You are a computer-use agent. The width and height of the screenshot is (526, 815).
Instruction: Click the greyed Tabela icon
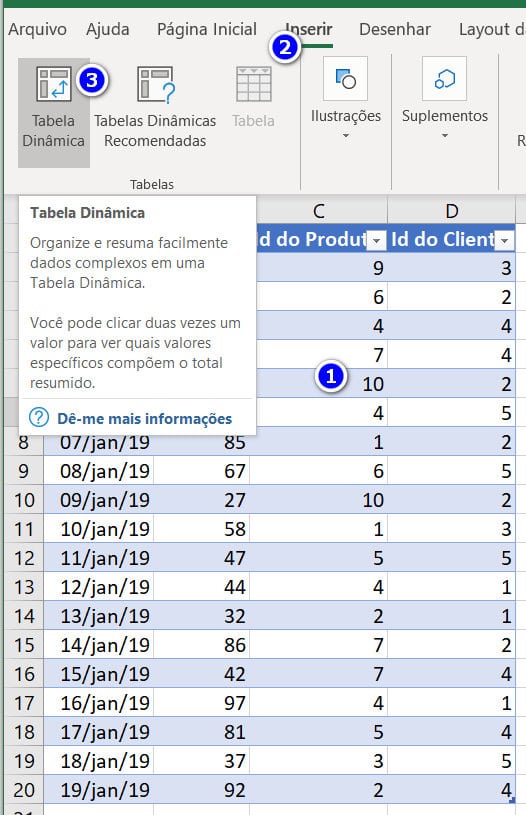click(x=253, y=84)
